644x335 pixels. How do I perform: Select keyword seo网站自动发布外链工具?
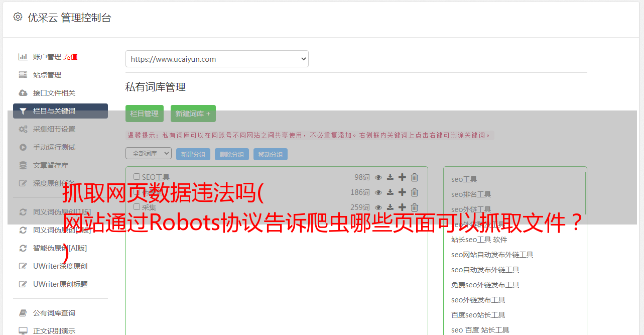point(492,255)
